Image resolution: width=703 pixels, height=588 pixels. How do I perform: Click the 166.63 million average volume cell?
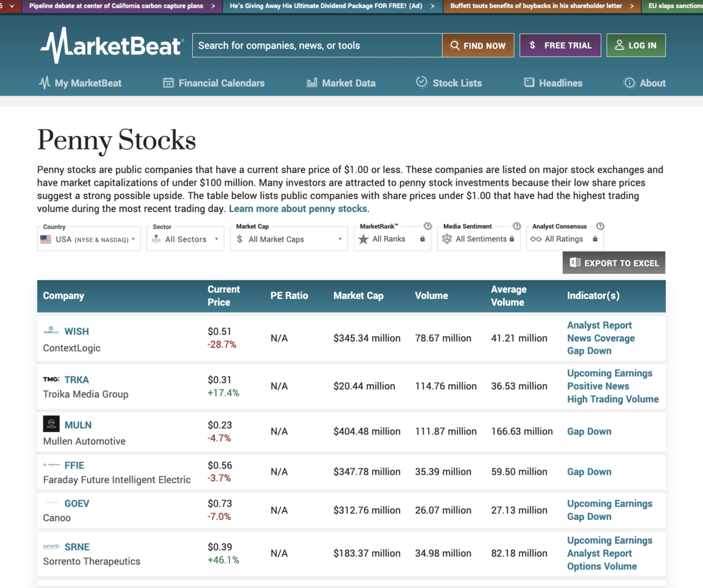(x=522, y=431)
